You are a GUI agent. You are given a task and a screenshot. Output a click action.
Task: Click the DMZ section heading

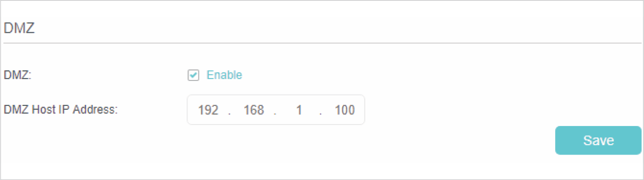point(19,28)
